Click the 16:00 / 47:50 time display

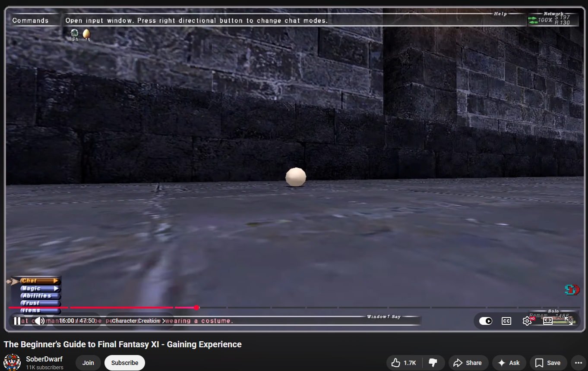click(x=77, y=321)
